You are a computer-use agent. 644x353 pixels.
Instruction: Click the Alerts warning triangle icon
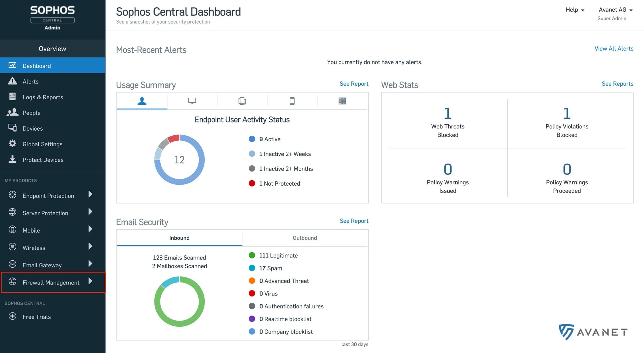click(13, 81)
